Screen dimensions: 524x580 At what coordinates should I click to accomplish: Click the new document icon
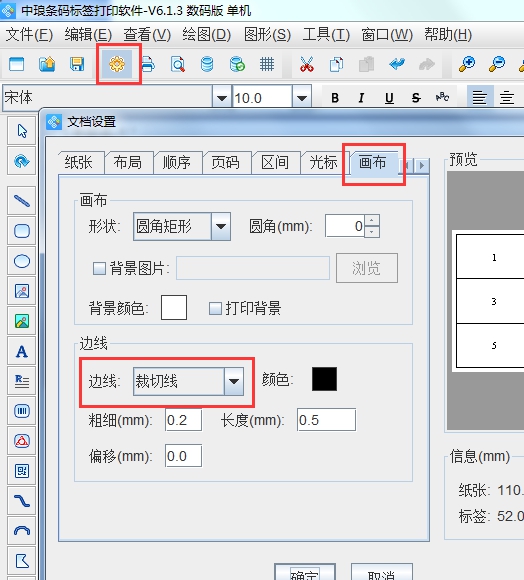click(17, 64)
